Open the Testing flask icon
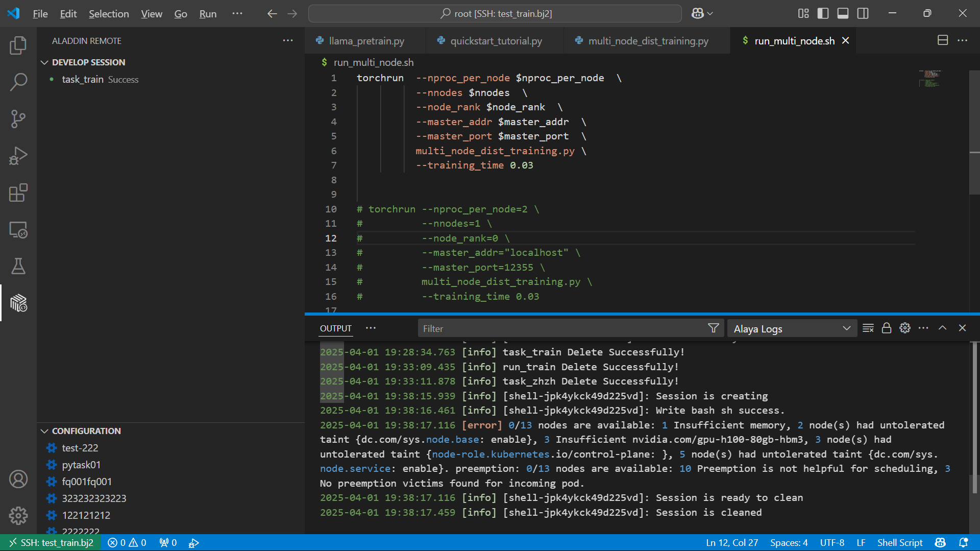Viewport: 980px width, 551px height. click(x=18, y=266)
